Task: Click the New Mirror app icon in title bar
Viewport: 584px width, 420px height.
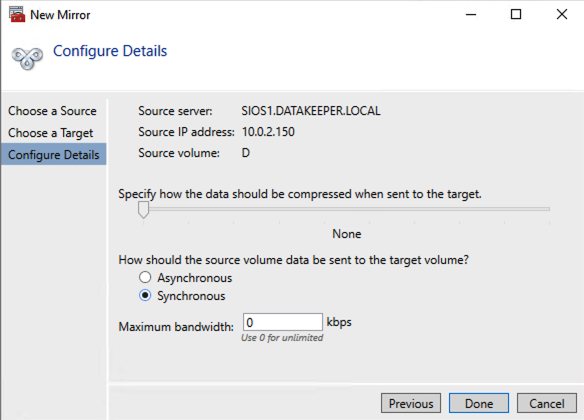Action: [x=17, y=15]
